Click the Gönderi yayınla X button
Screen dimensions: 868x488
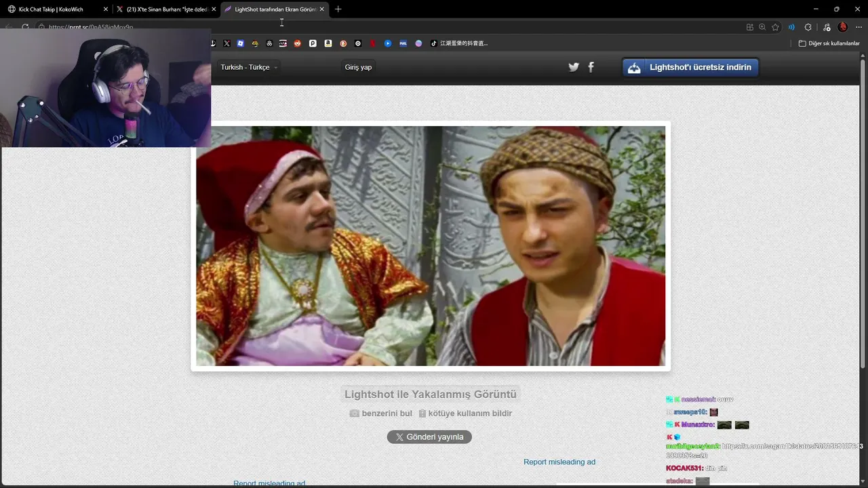(x=429, y=437)
